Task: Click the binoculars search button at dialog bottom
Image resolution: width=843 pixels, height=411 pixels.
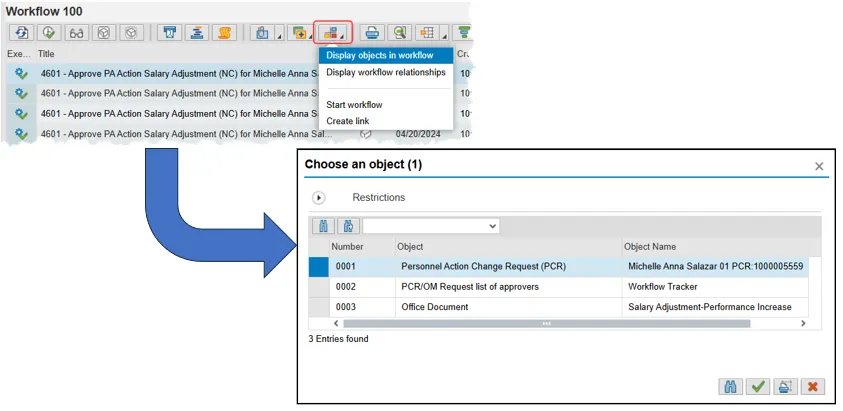Action: (731, 386)
